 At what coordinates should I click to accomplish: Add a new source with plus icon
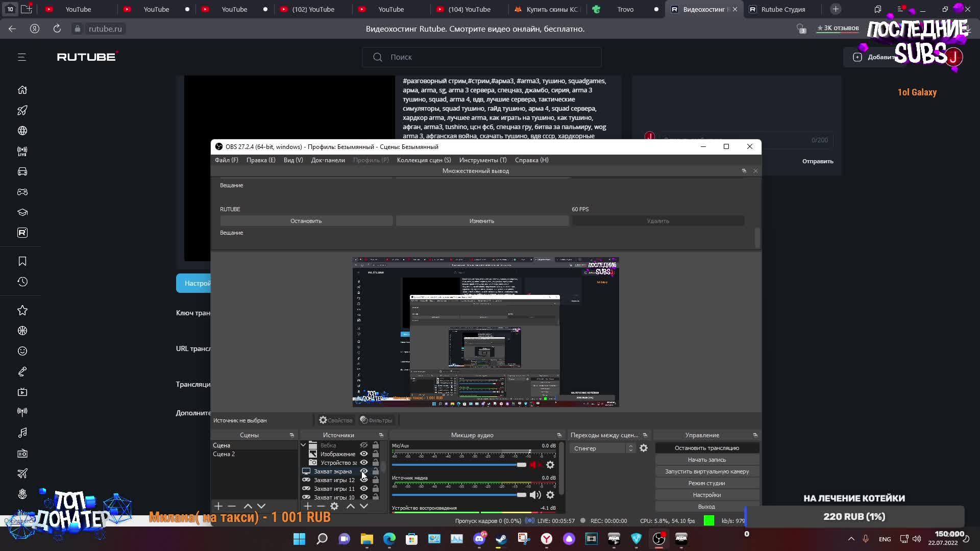[308, 506]
